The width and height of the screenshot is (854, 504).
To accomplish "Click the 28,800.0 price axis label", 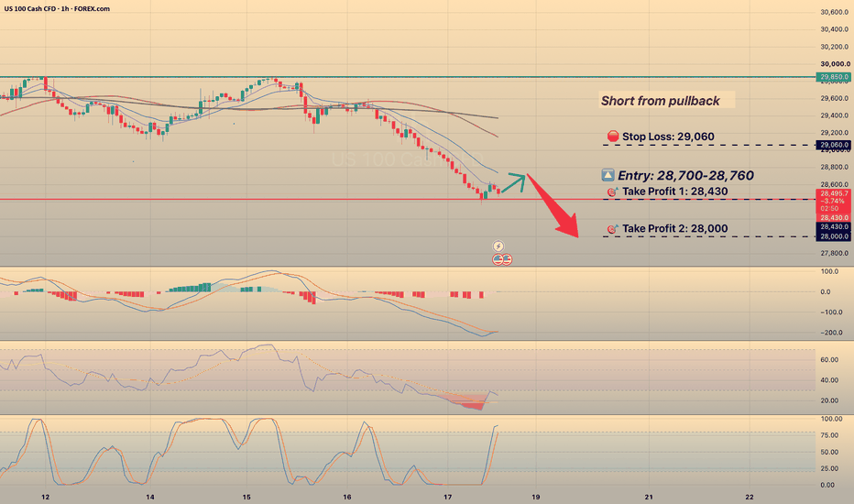I will pyautogui.click(x=835, y=168).
